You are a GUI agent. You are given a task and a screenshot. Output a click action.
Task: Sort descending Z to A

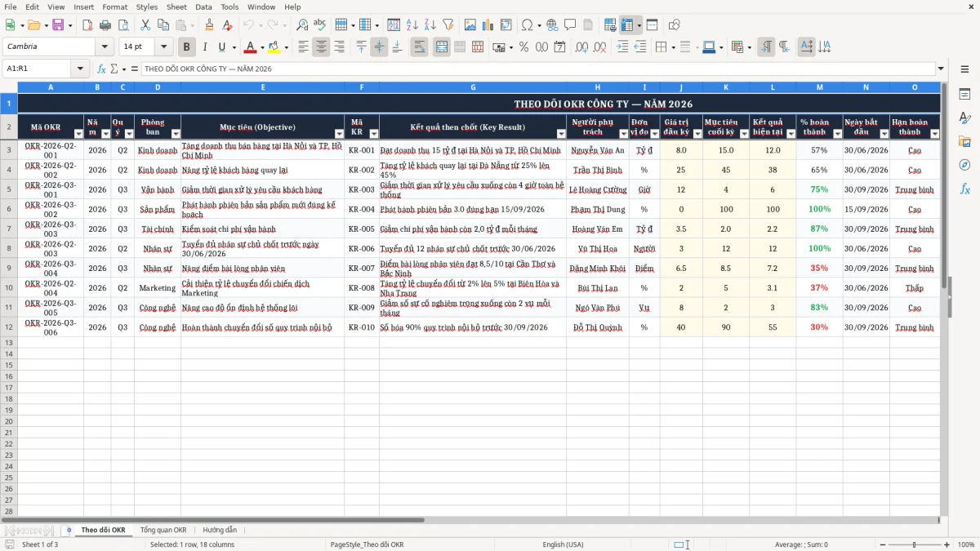[x=430, y=25]
